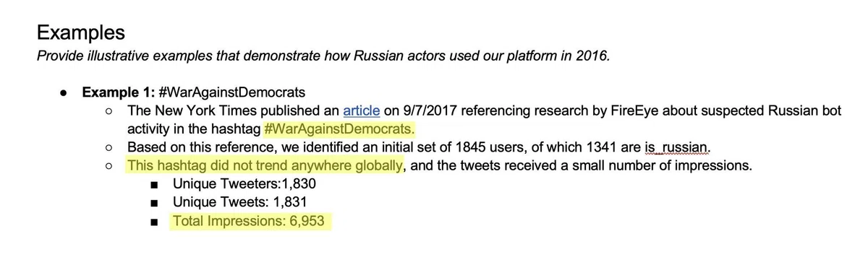Click the filled round bullet before Example 1
The height and width of the screenshot is (265, 868).
(64, 93)
